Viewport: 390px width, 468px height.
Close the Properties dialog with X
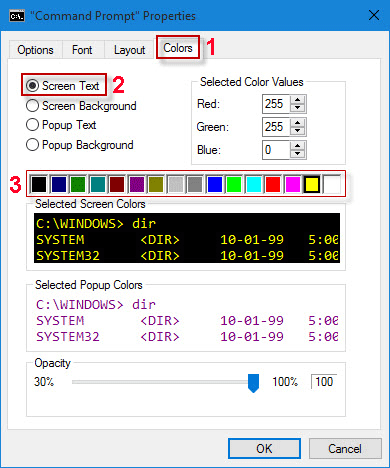[374, 15]
